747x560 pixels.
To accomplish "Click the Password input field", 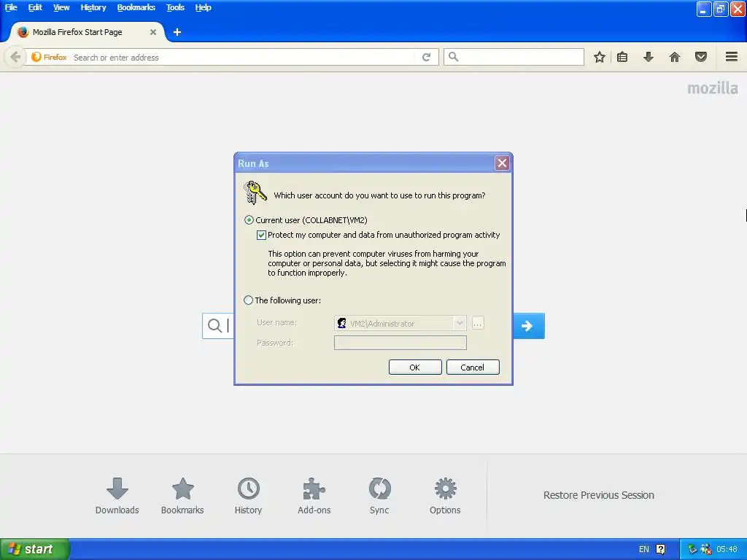I will click(400, 343).
